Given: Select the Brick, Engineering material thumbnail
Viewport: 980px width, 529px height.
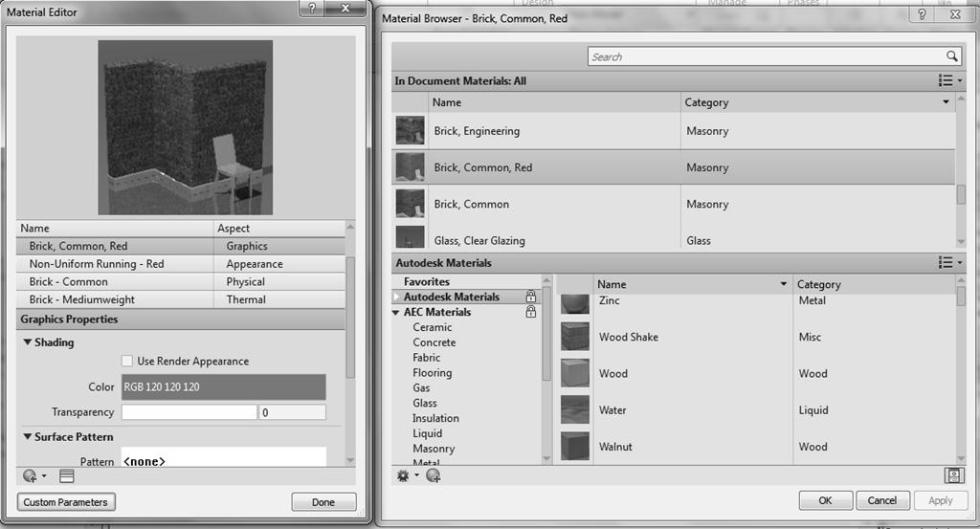Looking at the screenshot, I should 410,130.
